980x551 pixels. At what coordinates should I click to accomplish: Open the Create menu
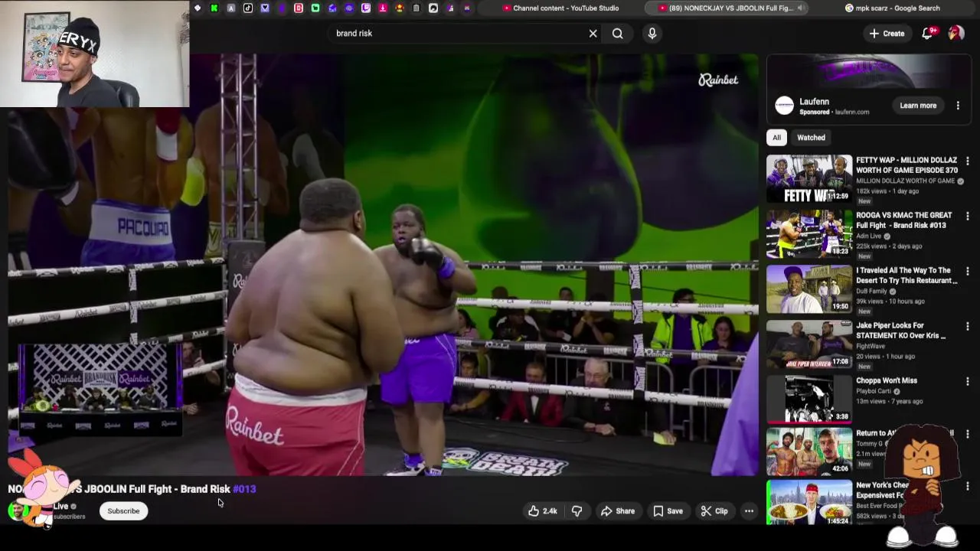click(887, 34)
